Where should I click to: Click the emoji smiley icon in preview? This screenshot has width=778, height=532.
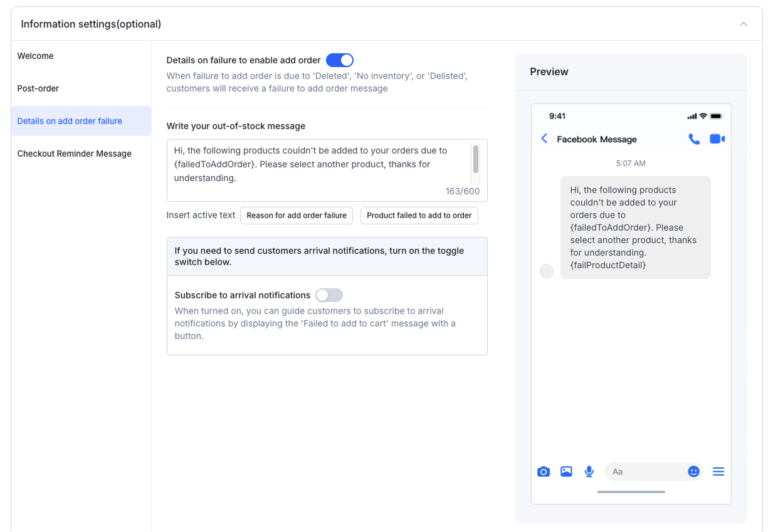693,472
